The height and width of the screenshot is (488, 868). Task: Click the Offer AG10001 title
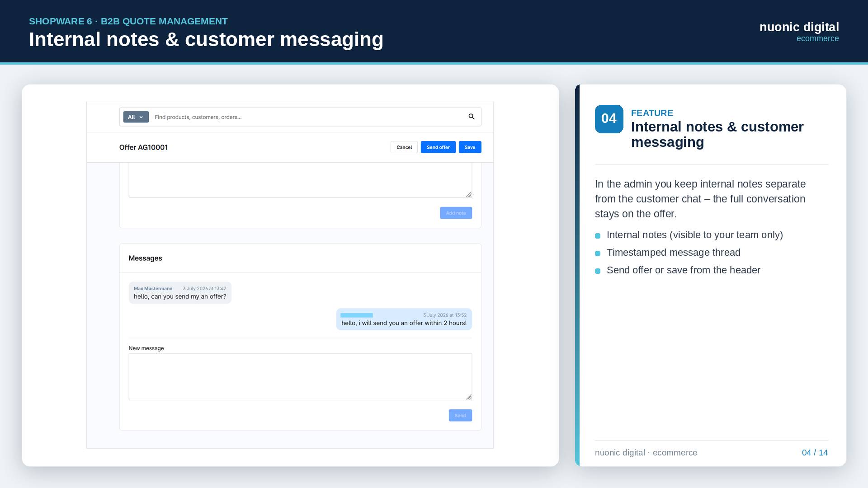(x=143, y=147)
